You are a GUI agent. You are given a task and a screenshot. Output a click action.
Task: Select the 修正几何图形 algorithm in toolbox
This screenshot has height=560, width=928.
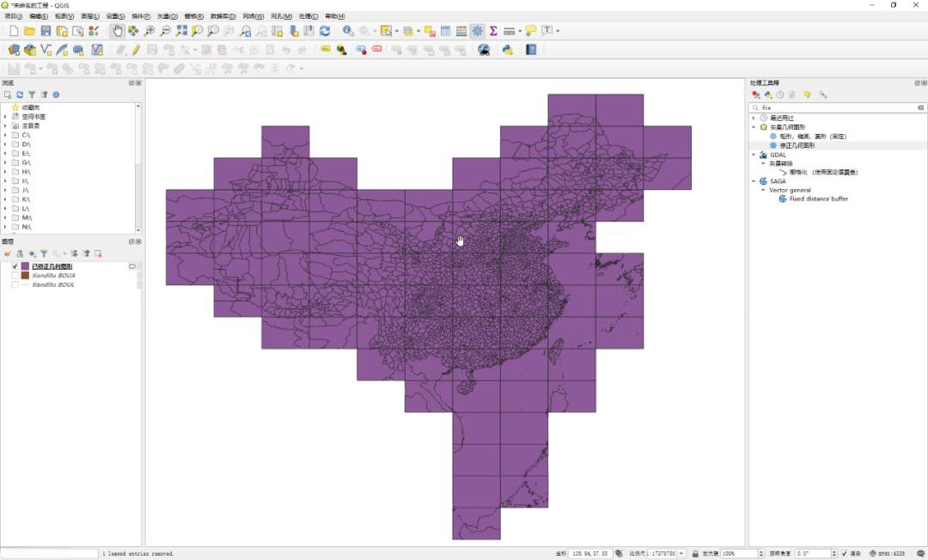(x=797, y=146)
